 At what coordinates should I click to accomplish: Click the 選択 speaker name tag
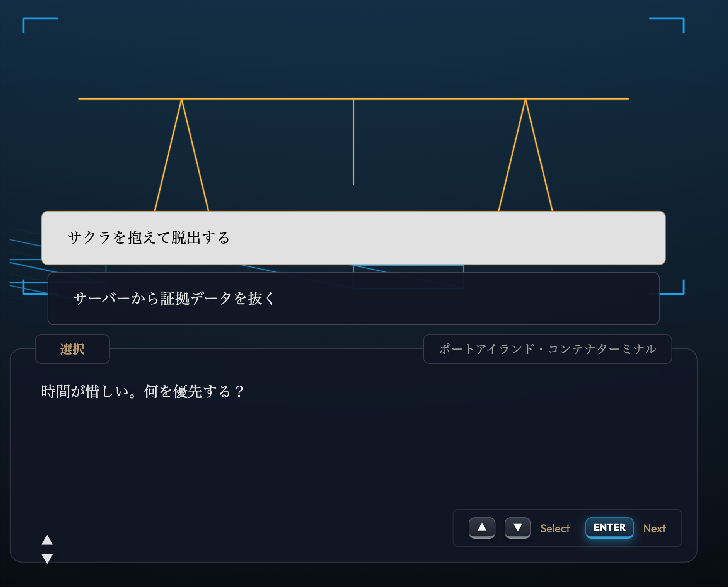(72, 349)
